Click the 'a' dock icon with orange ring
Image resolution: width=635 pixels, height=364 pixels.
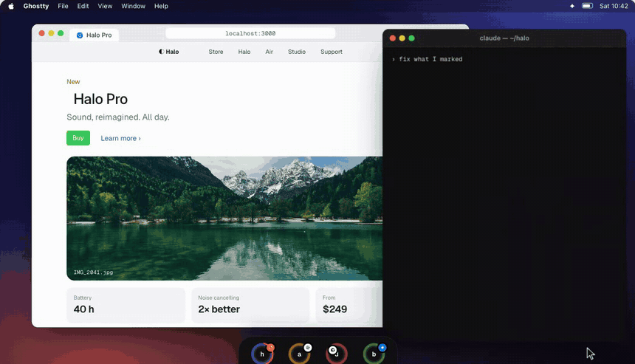[299, 354]
